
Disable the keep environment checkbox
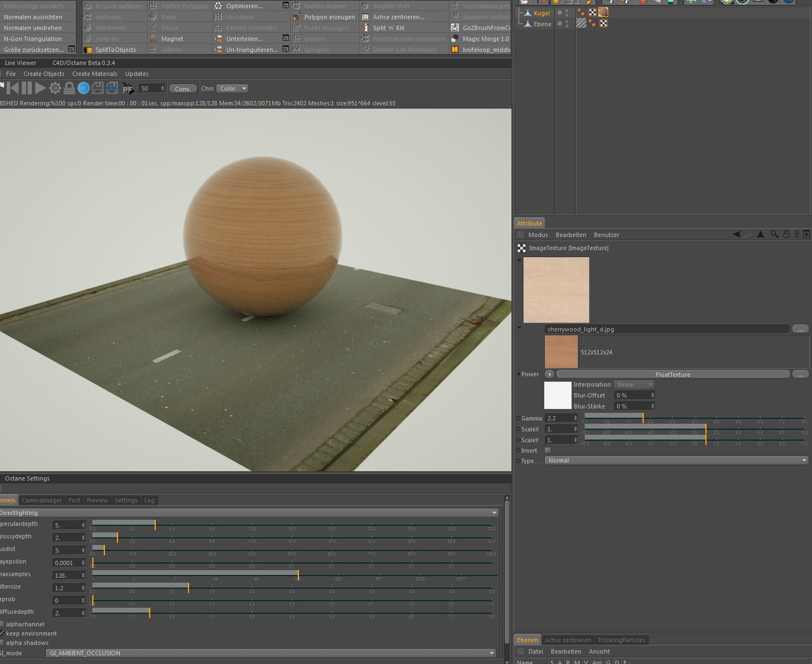coord(2,633)
